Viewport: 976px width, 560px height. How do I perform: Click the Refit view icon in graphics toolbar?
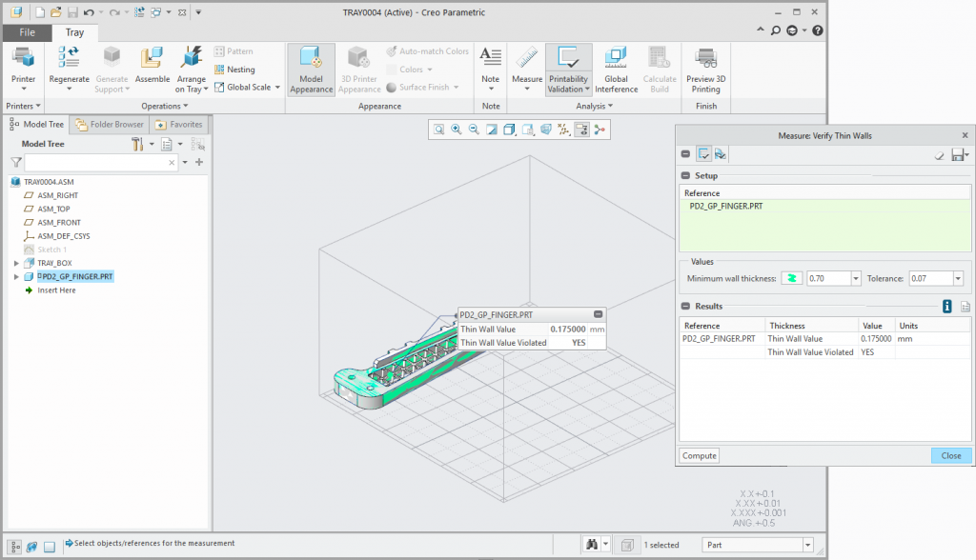(438, 130)
